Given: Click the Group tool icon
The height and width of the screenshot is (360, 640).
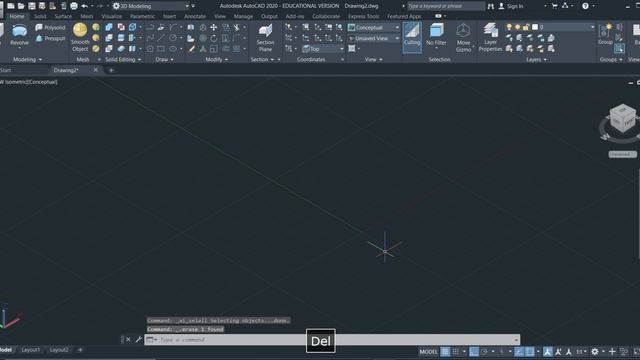Looking at the screenshot, I should tap(605, 34).
